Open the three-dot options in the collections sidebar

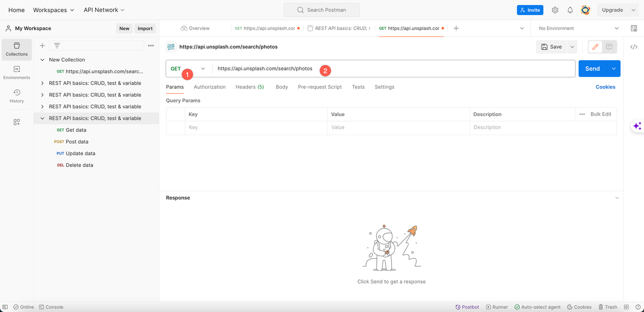click(x=151, y=46)
